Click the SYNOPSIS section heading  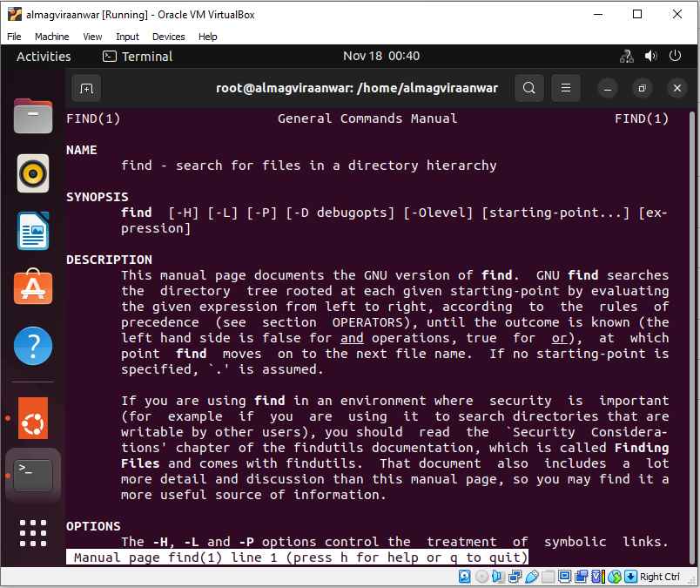pyautogui.click(x=97, y=197)
